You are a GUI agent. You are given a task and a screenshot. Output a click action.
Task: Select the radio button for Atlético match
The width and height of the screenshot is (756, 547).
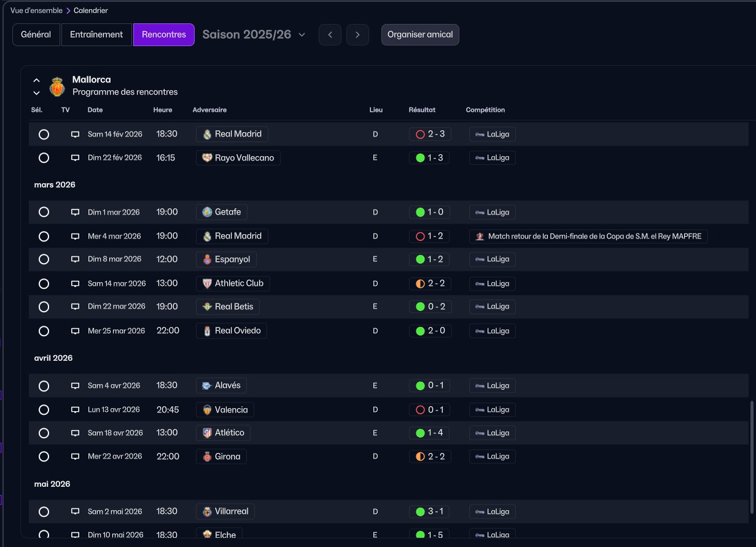pos(44,433)
